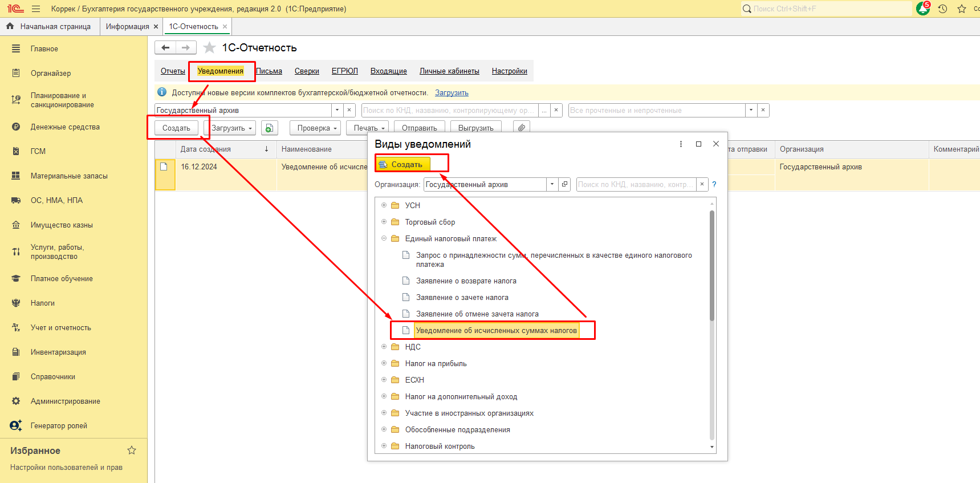980x483 pixels.
Task: Open the 1C main menu hamburger icon
Action: tap(36, 9)
